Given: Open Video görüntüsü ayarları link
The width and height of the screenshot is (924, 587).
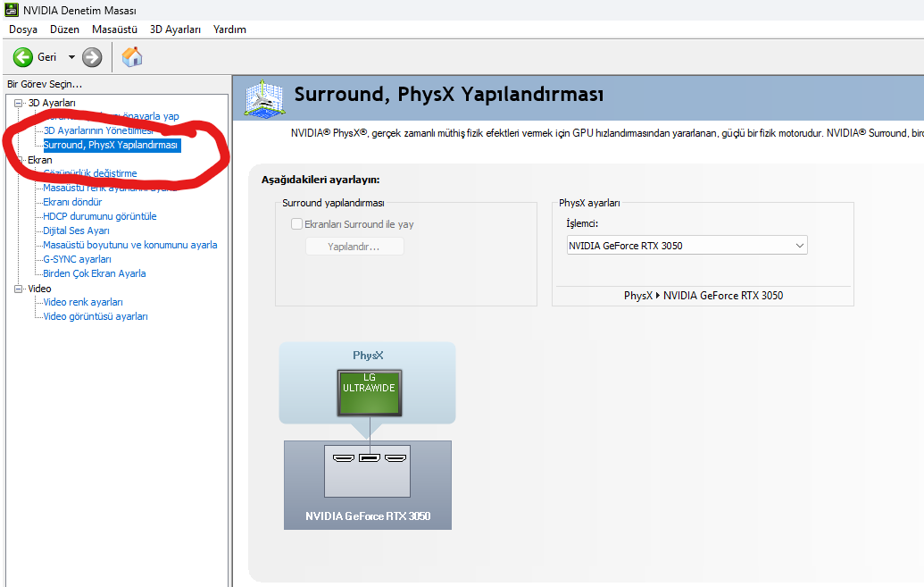Looking at the screenshot, I should pos(96,317).
